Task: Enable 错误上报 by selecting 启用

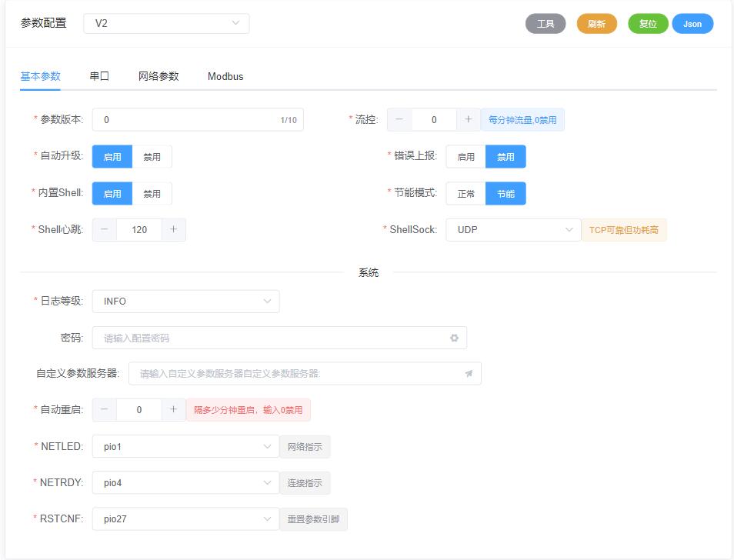Action: point(465,157)
